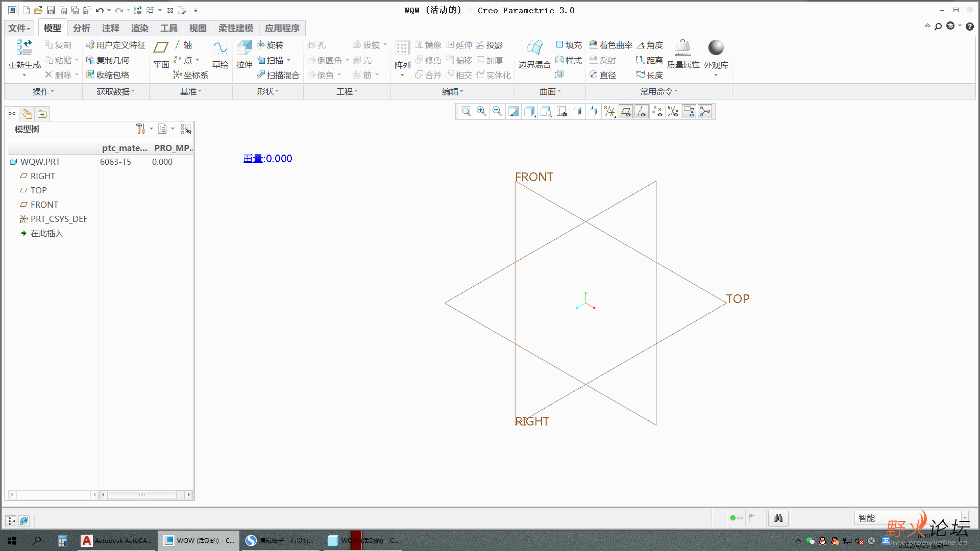
Task: Select the Sketch tool
Action: pyautogui.click(x=220, y=54)
